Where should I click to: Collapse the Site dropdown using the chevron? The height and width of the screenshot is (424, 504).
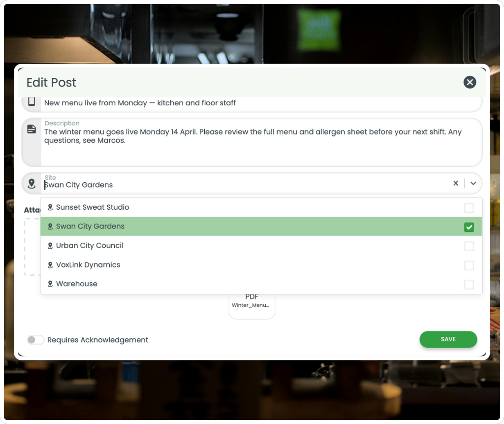(x=473, y=183)
